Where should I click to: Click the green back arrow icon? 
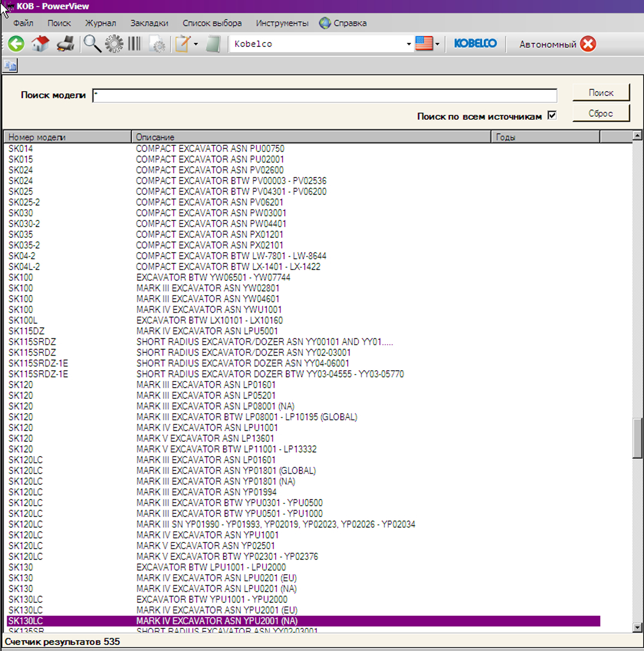16,44
